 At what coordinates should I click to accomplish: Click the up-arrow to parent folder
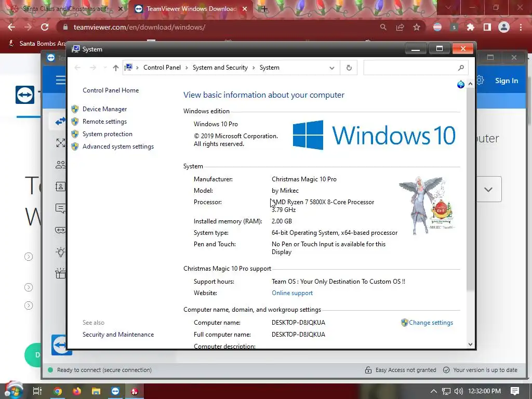coord(116,68)
